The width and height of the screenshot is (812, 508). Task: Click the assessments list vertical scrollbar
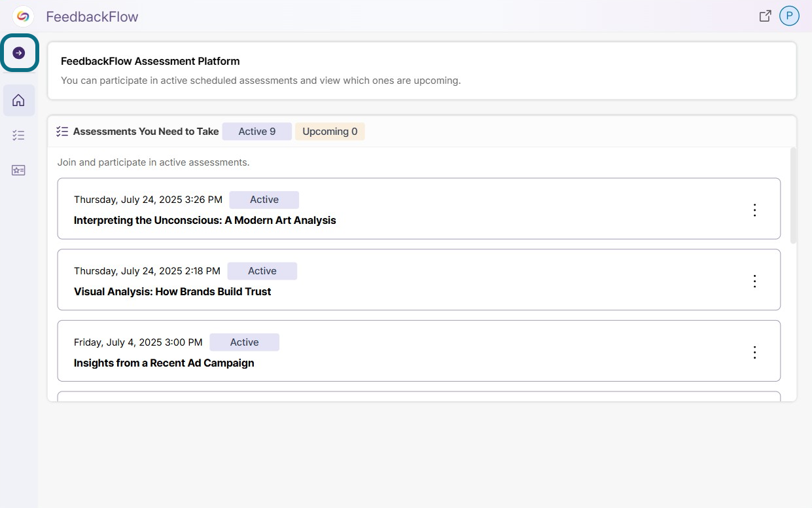tap(794, 196)
